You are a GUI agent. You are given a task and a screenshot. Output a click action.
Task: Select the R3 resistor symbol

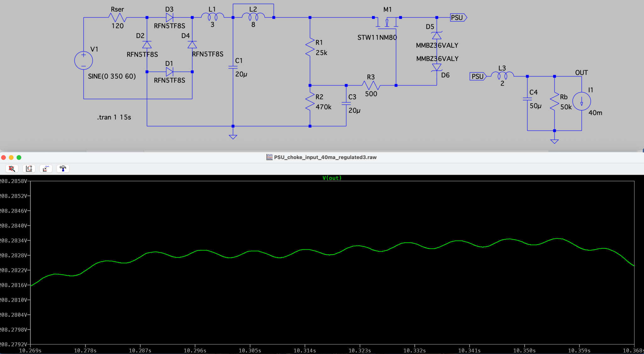371,85
